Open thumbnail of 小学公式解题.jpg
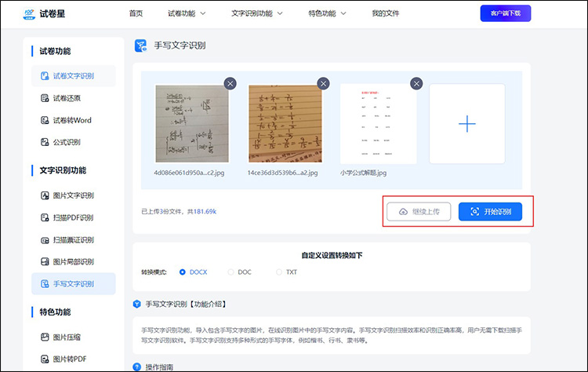Screen dimensions: 588x372 [378, 124]
